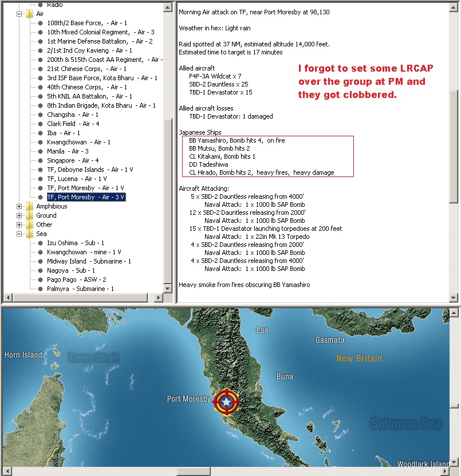
Task: Select highlighted TF, Port Moresby - Air - 3 V
Action: click(86, 197)
